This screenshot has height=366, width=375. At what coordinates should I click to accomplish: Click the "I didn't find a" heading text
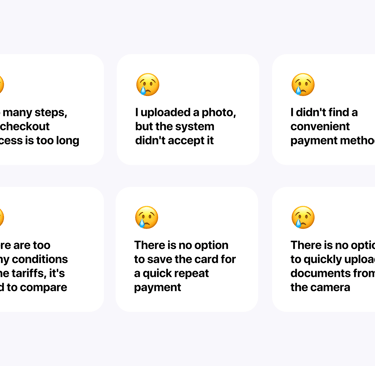click(x=324, y=112)
